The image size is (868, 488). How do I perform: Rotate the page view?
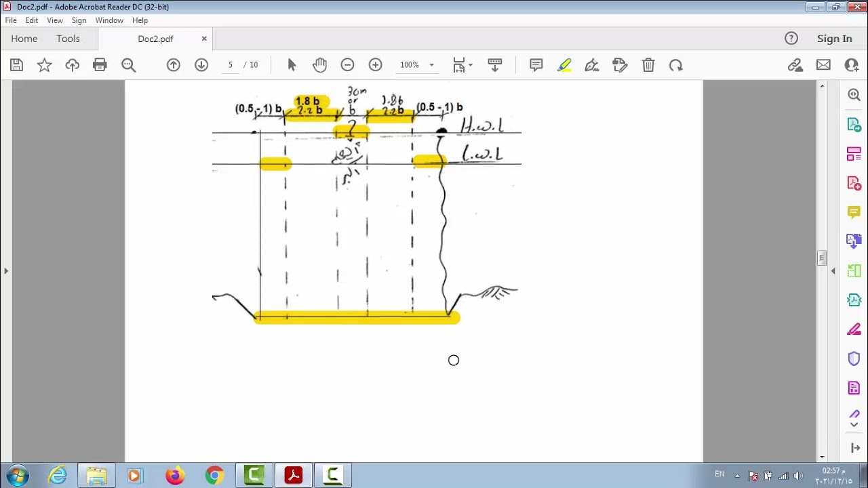click(675, 65)
